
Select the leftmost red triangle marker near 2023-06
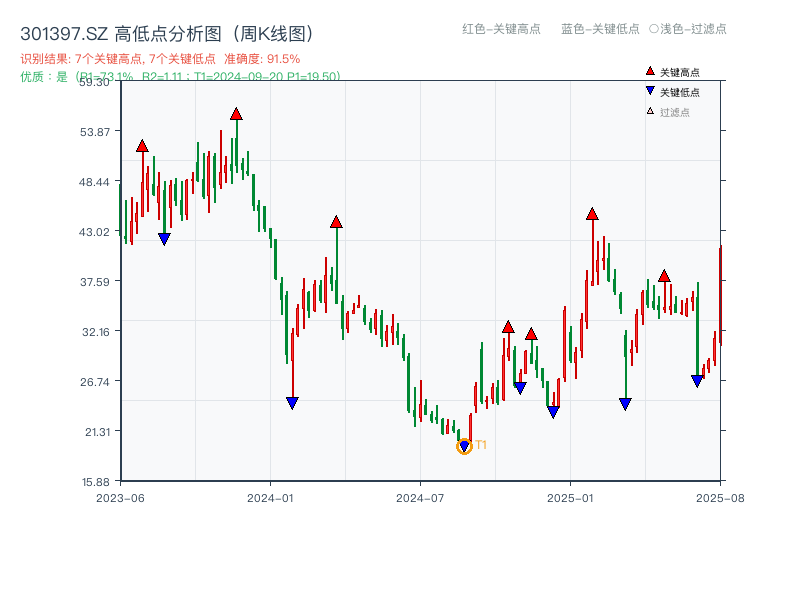coord(142,145)
